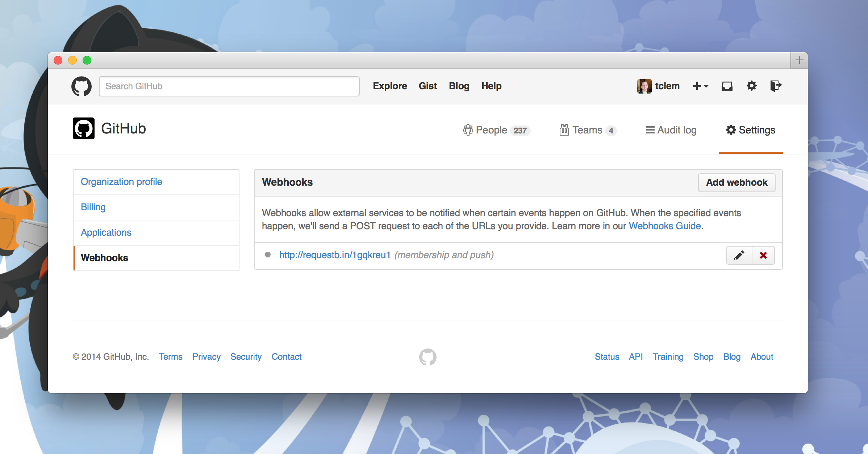Open Status link in footer
The height and width of the screenshot is (454, 868).
tap(607, 357)
